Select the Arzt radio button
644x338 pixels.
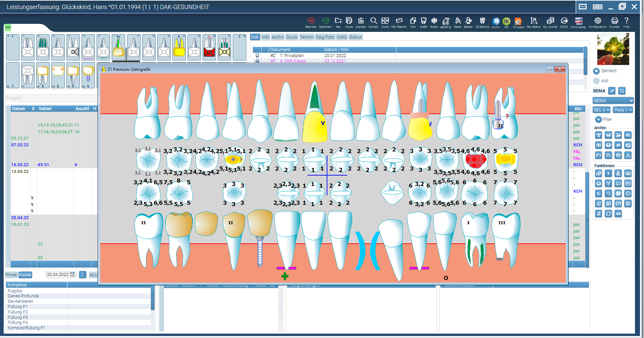tap(596, 81)
